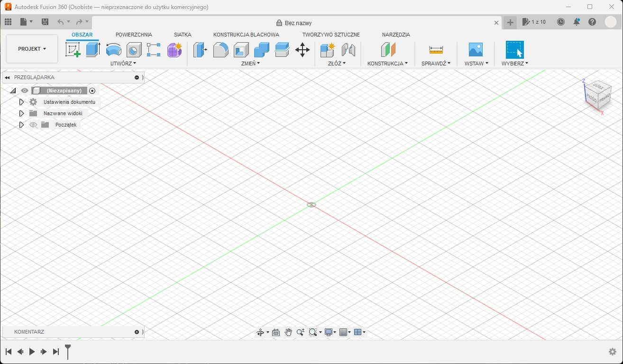Open the PROJEKT workspace dropdown
This screenshot has width=623, height=364.
point(32,49)
